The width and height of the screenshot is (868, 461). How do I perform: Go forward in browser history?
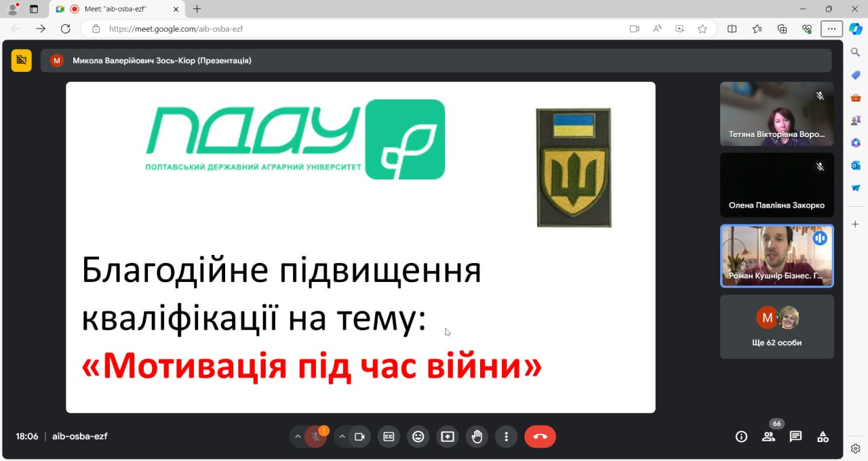point(41,28)
